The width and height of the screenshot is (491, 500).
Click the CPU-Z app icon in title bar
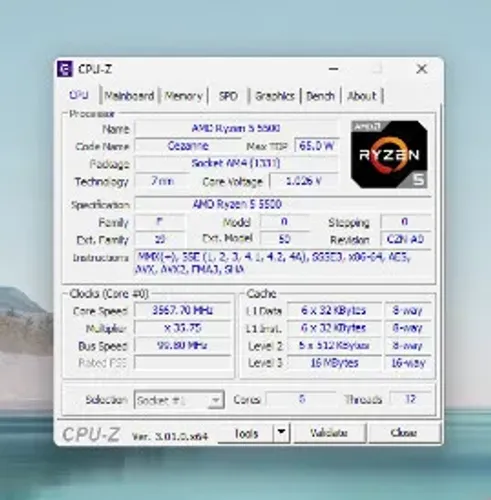pos(64,69)
